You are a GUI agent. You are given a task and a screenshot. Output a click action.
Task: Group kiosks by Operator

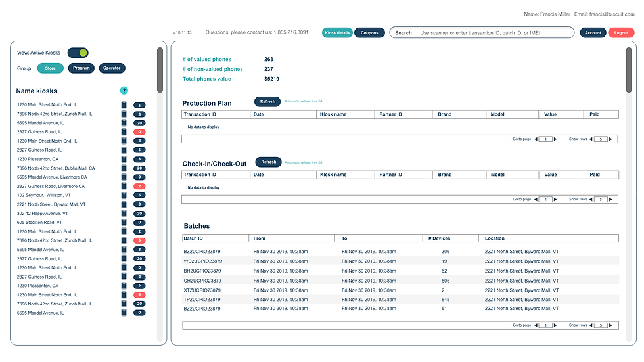(x=112, y=68)
